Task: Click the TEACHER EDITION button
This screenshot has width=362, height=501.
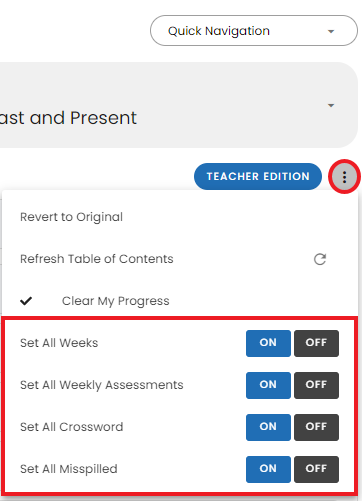Action: pos(258,176)
